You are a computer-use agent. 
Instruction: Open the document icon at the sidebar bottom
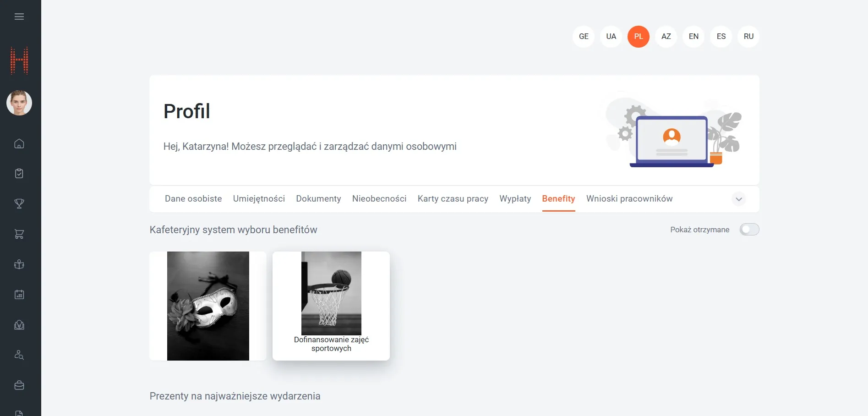19,413
